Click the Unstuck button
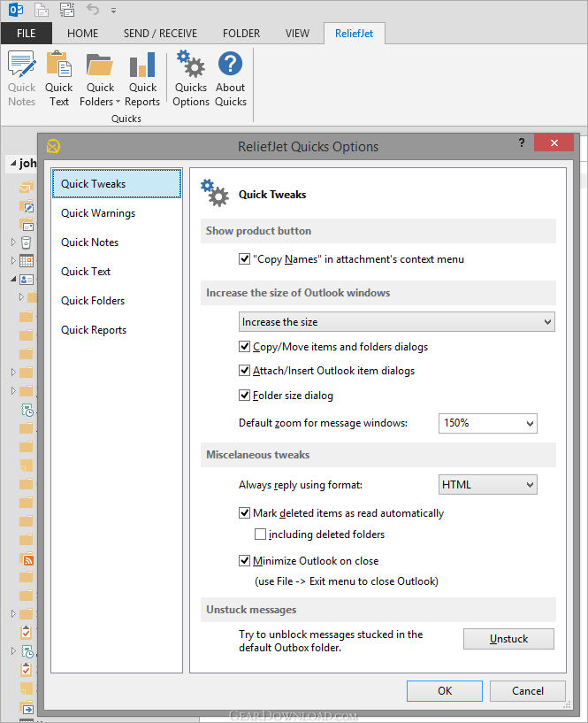The image size is (588, 723). [x=508, y=639]
